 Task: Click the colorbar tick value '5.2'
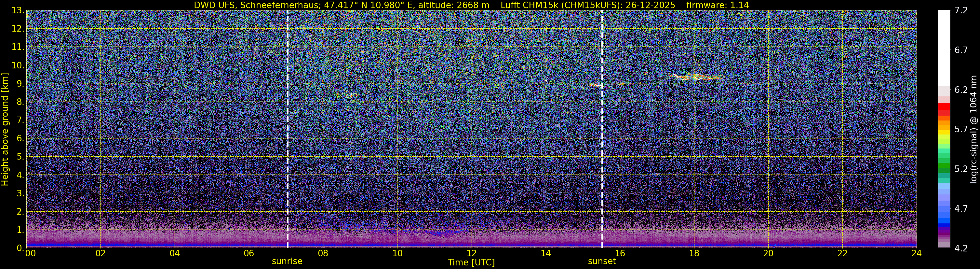(x=961, y=169)
